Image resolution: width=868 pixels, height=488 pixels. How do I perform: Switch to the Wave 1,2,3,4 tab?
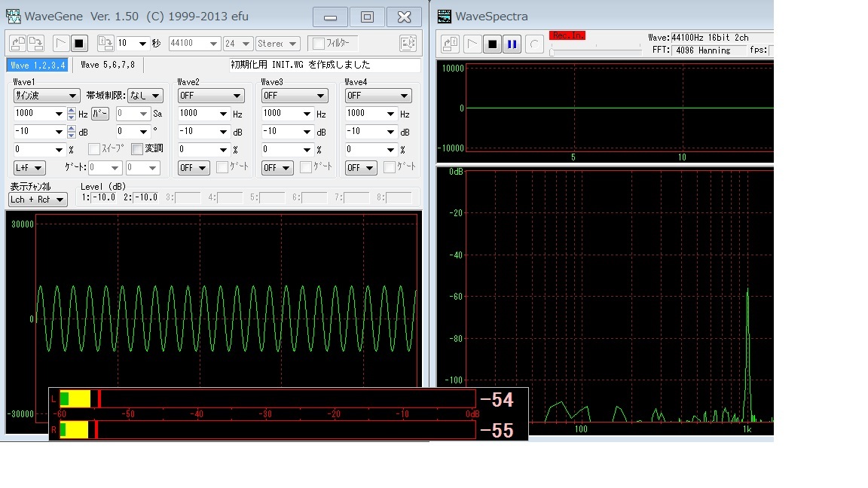38,66
